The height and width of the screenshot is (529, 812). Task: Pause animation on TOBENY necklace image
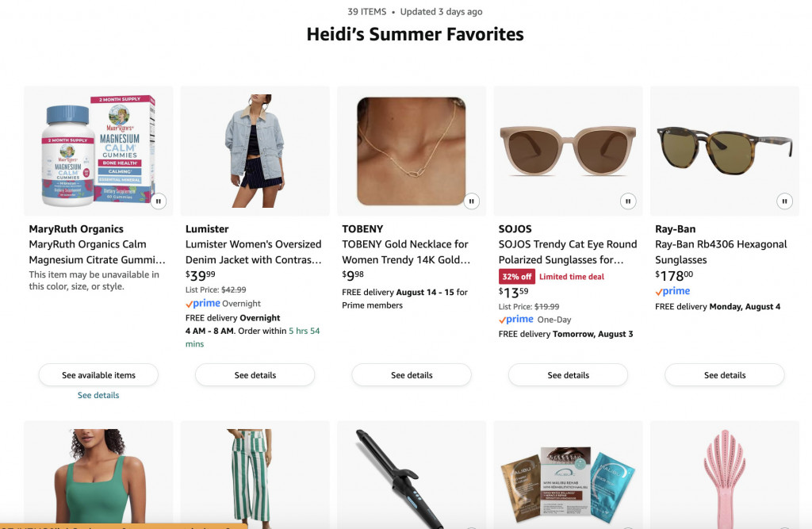tap(471, 201)
